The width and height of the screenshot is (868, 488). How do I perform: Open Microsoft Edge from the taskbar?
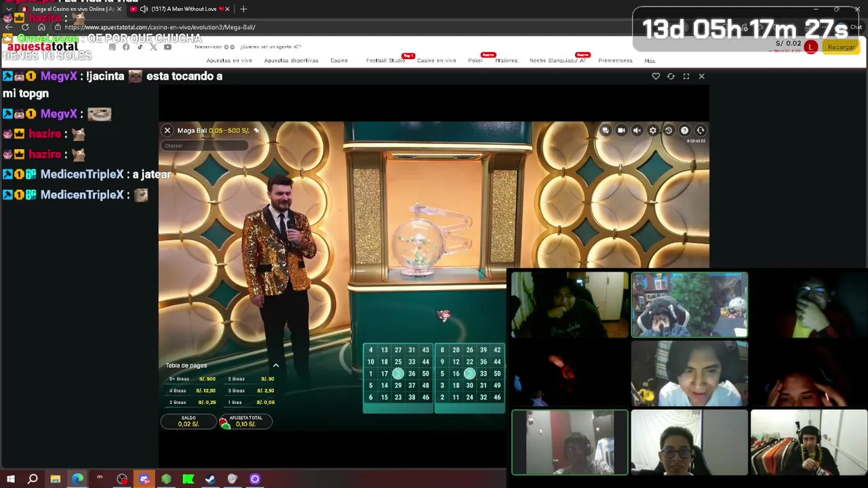(x=77, y=479)
